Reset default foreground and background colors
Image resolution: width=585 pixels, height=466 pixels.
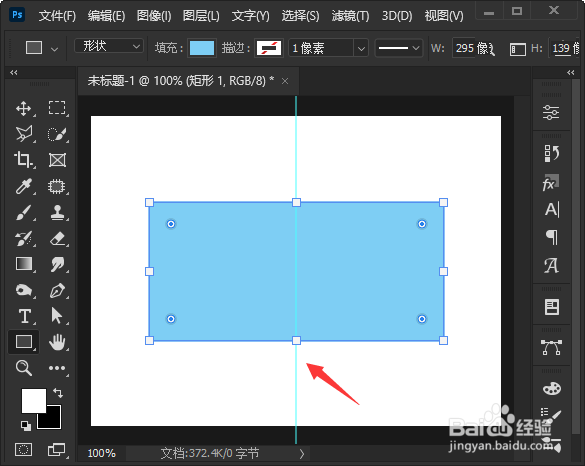26,425
